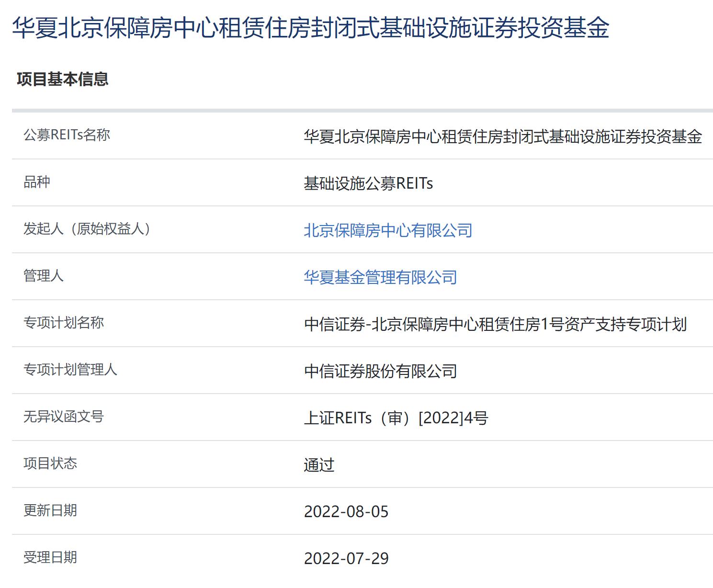
Task: Click the 专项计划管理人 row label
Action: coord(70,370)
